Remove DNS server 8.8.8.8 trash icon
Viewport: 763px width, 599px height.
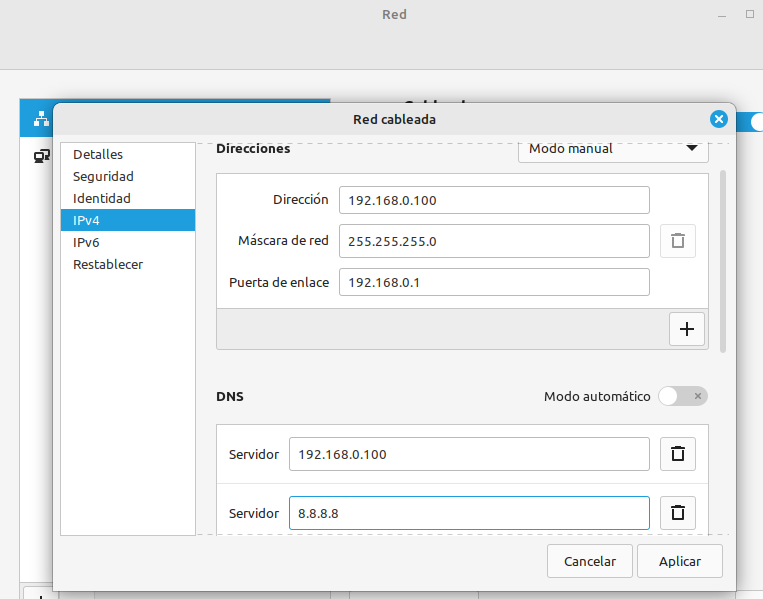tap(677, 513)
